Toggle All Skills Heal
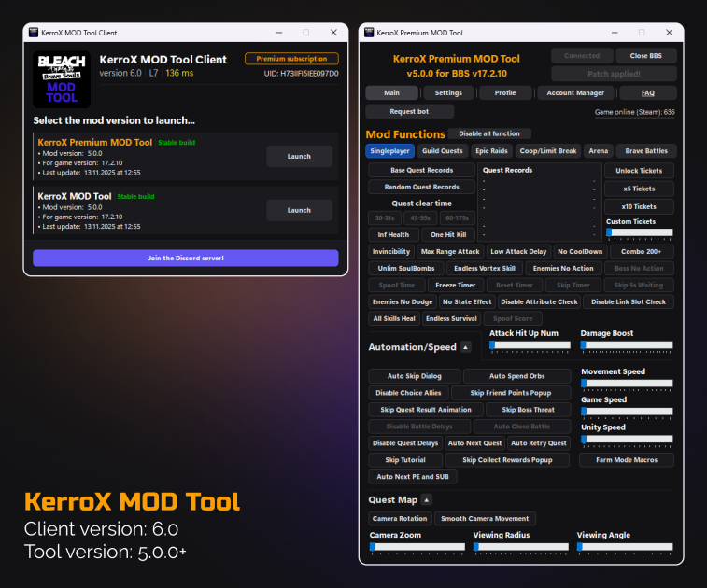This screenshot has width=707, height=588. (x=394, y=318)
